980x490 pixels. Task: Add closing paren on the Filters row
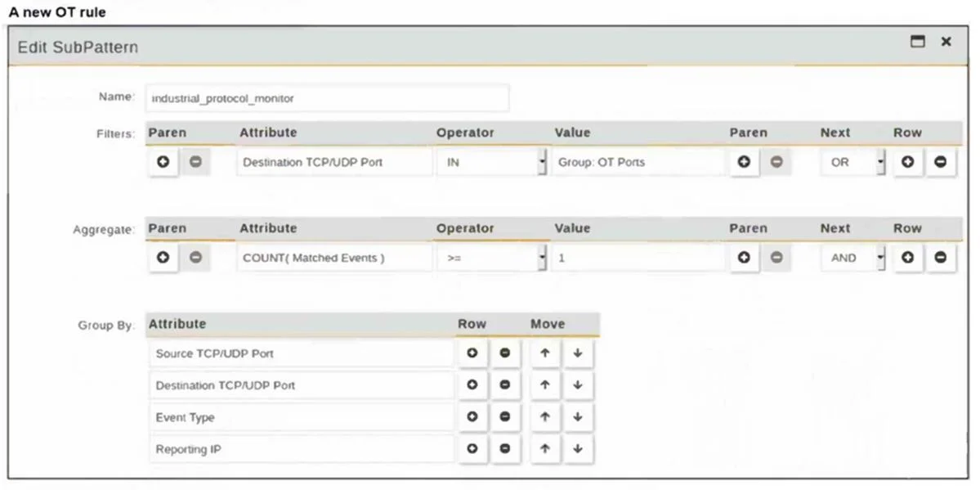pos(744,162)
